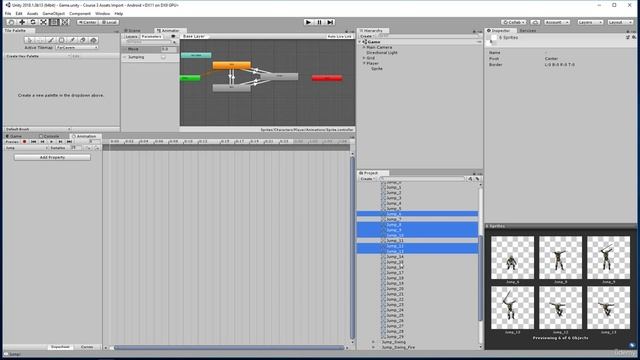This screenshot has width=640, height=360.
Task: Toggle pivot mode Center button
Action: point(87,22)
